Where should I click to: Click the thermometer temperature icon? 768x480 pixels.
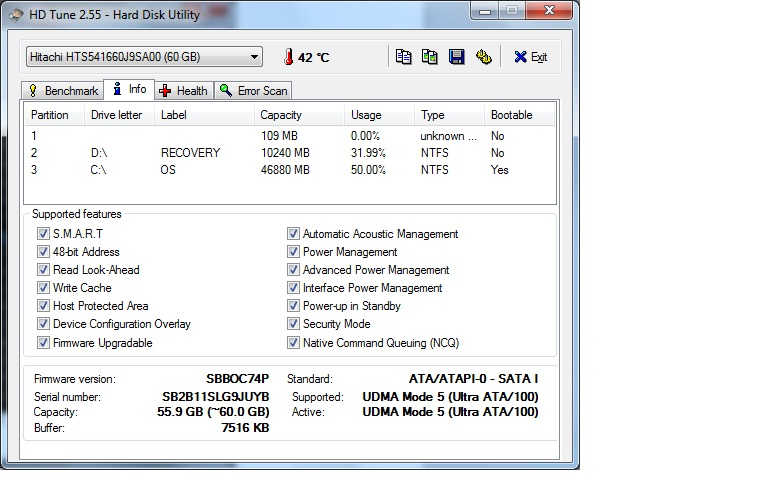(x=289, y=57)
